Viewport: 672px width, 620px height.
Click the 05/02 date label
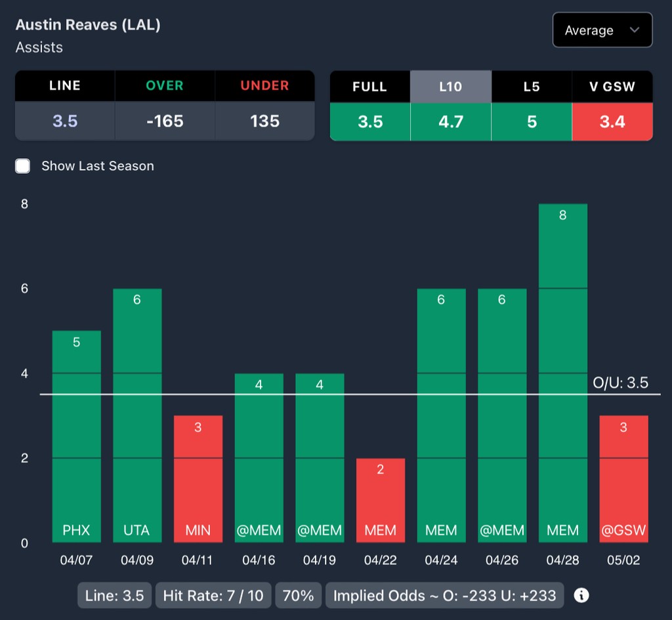(623, 560)
